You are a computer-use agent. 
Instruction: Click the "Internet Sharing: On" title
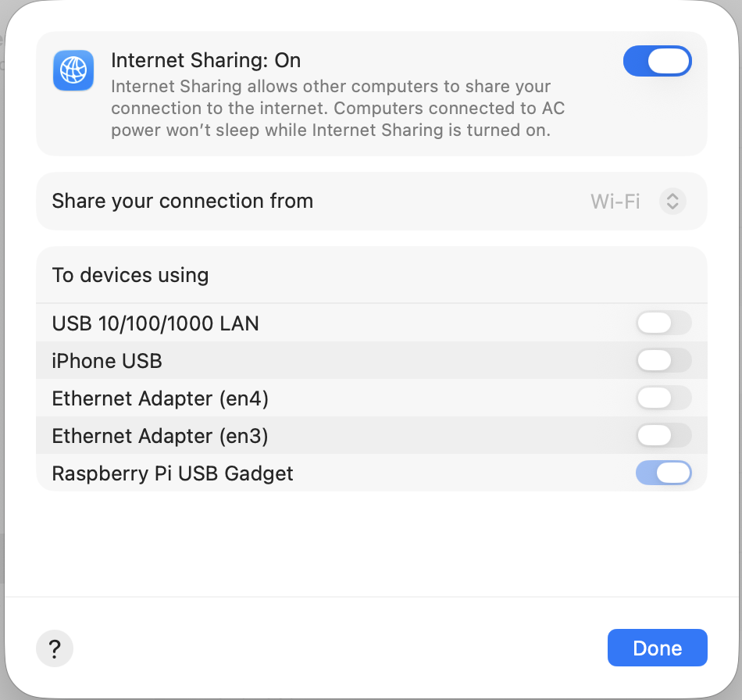point(205,60)
